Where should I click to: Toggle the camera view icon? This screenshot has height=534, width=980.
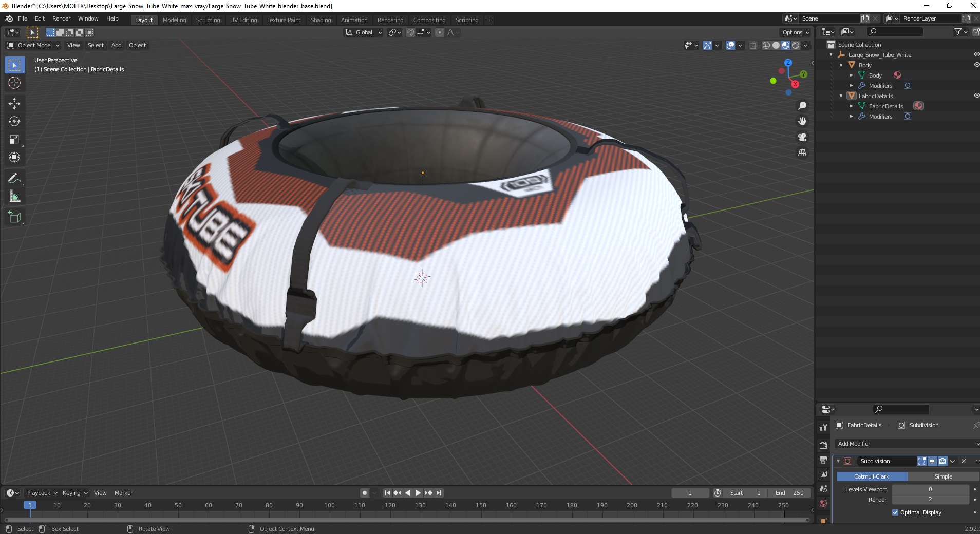[802, 137]
